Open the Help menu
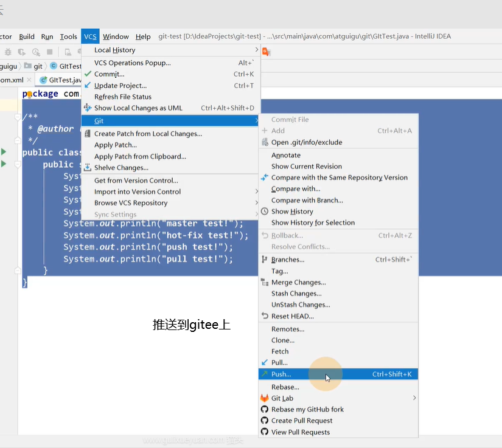Image resolution: width=502 pixels, height=448 pixels. point(143,36)
